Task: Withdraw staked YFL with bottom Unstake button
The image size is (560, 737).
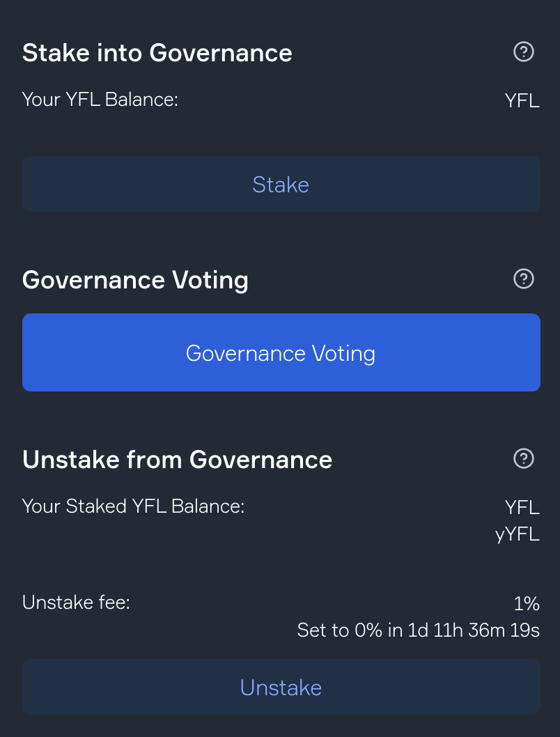Action: pos(281,687)
